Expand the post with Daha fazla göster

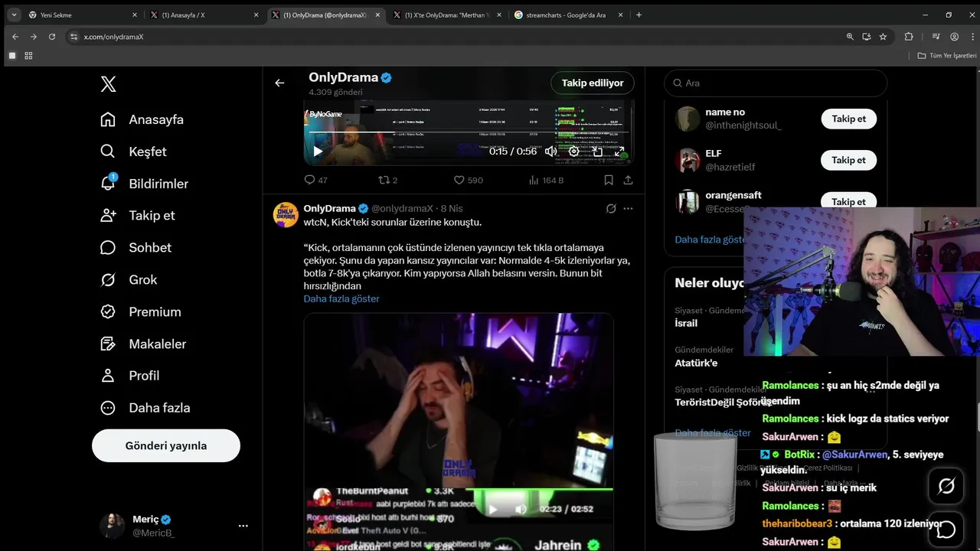(341, 298)
